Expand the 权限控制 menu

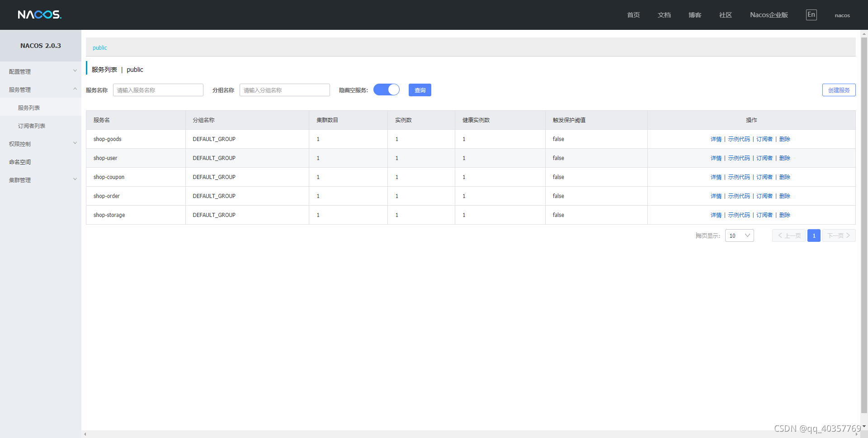41,144
